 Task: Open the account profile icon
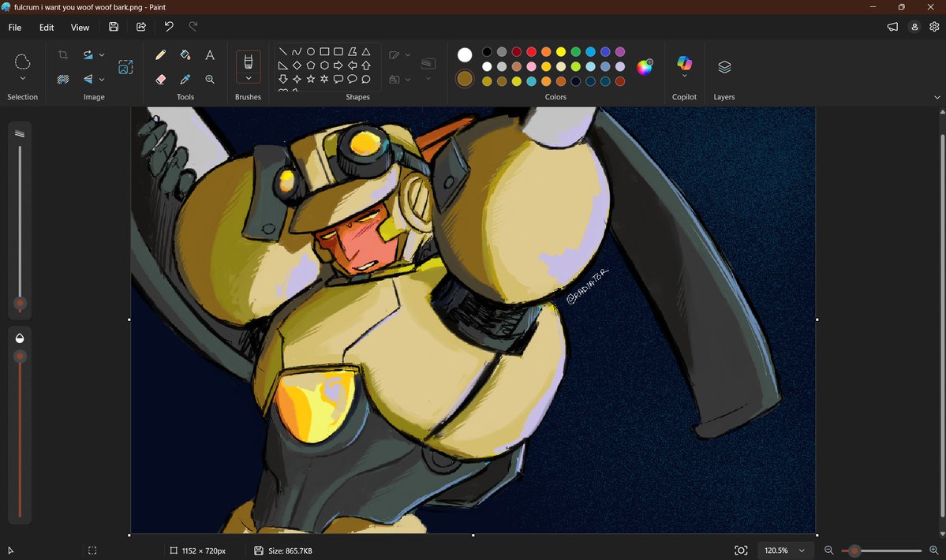tap(914, 27)
